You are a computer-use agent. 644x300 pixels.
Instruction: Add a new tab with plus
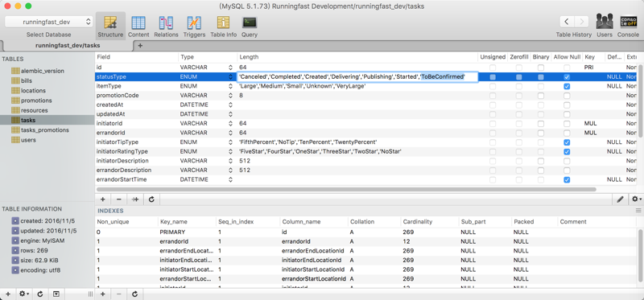pyautogui.click(x=140, y=46)
